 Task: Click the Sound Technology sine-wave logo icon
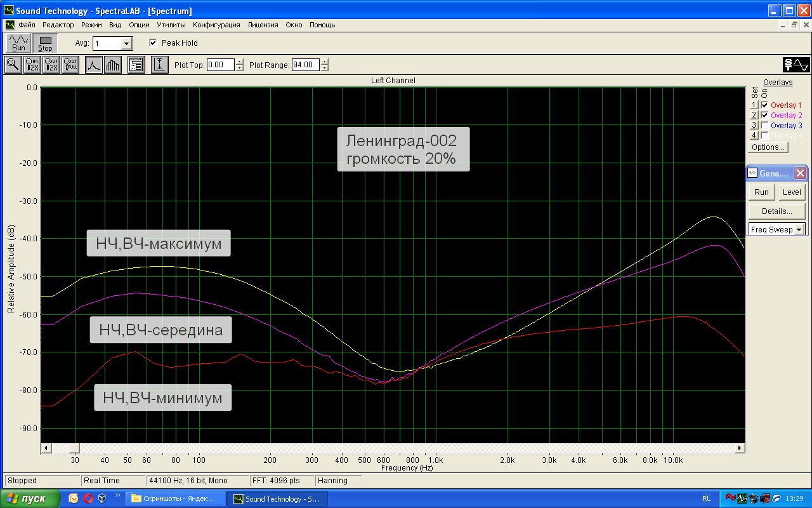[796, 65]
